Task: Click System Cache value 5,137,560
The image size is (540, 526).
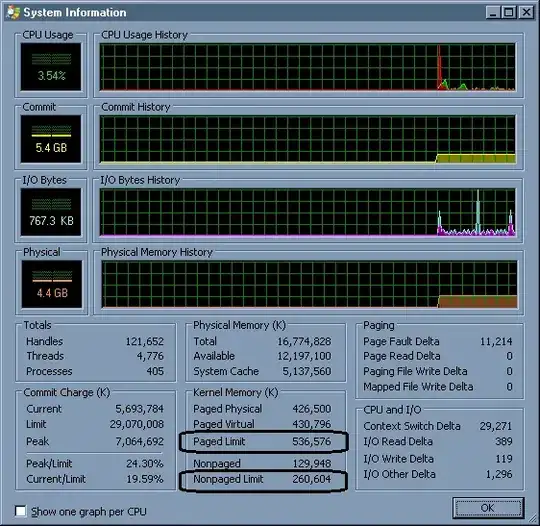Action: coord(307,371)
